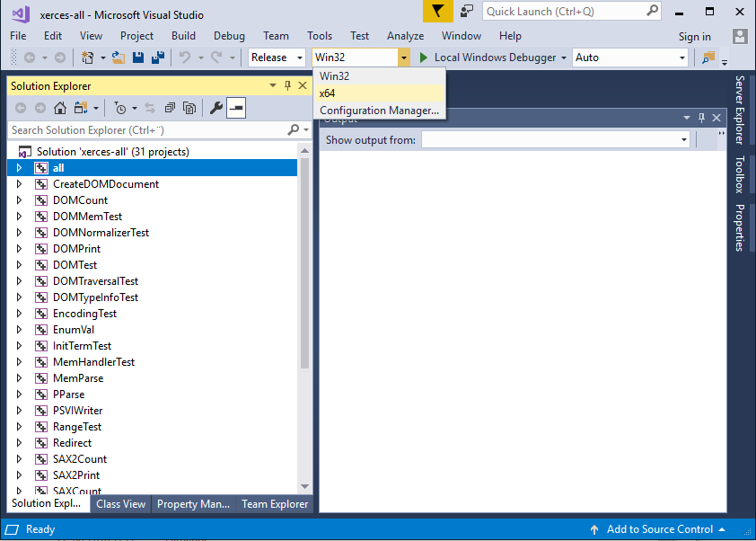Click Add to Source Control
The width and height of the screenshot is (756, 541).
click(660, 529)
